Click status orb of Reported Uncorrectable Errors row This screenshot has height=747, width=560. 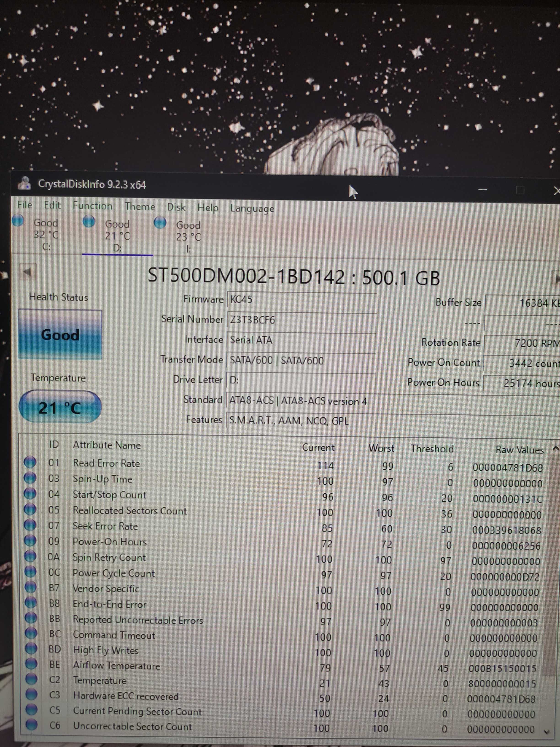click(x=31, y=618)
